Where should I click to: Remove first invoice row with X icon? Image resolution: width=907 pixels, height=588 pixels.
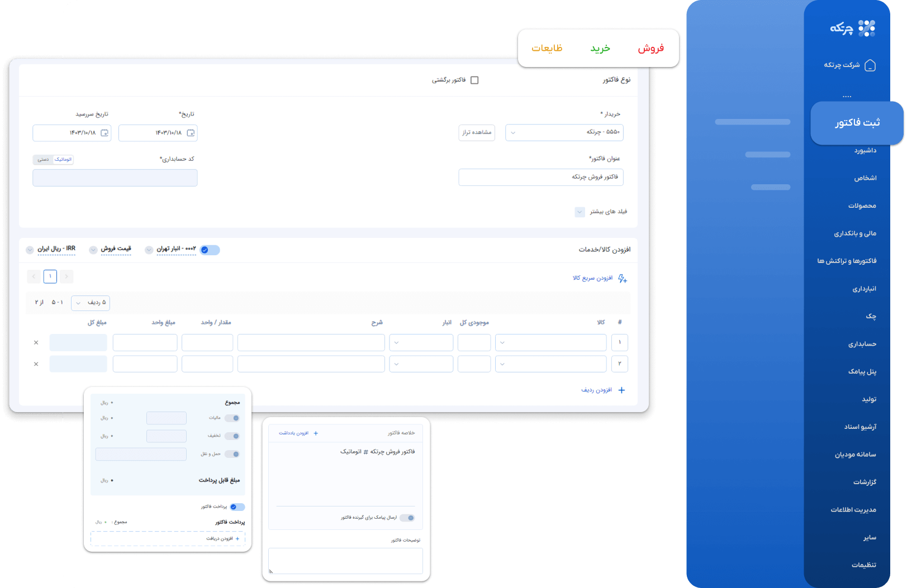point(36,343)
